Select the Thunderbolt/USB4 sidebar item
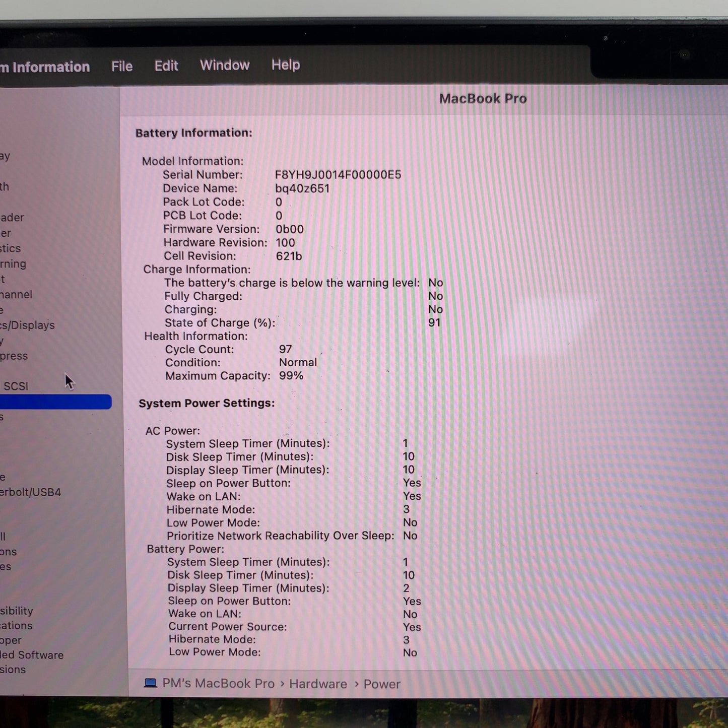The image size is (728, 728). (x=30, y=492)
